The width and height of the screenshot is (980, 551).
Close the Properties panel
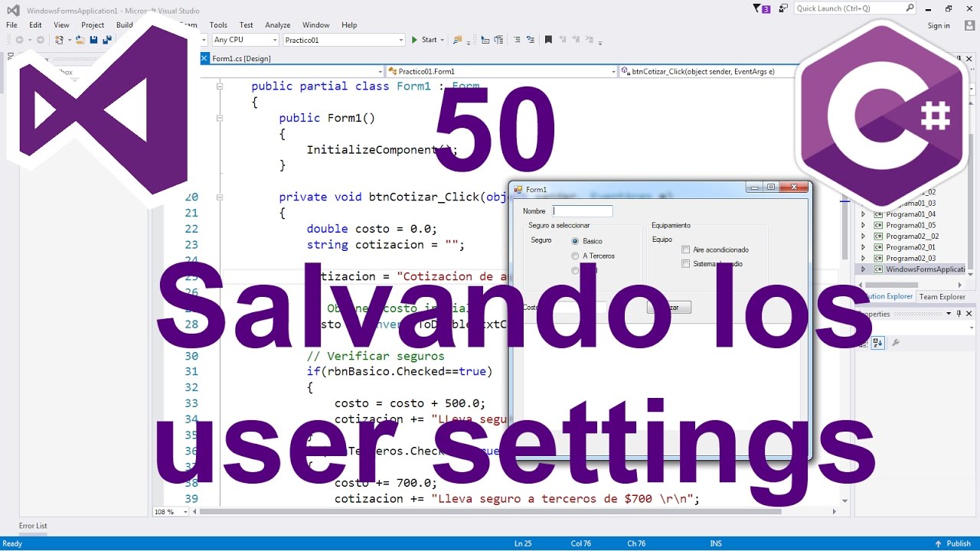pos(969,314)
